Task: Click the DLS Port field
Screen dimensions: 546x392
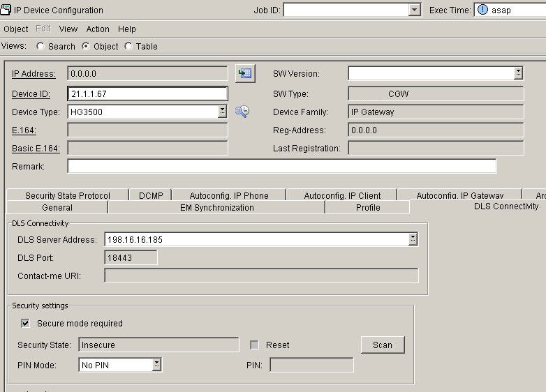Action: (x=131, y=257)
